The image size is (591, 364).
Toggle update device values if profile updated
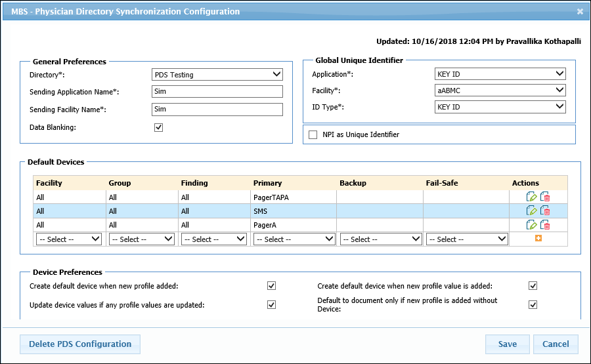(x=271, y=304)
